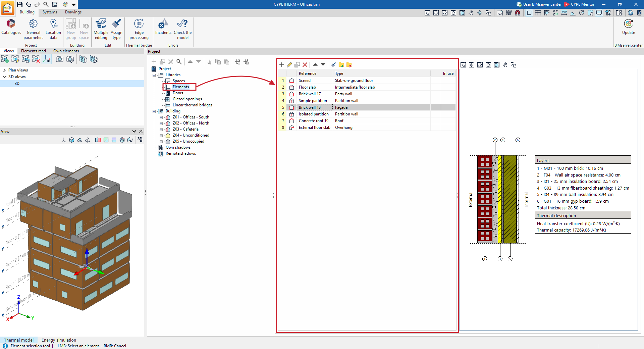Screen dimensions: 644x349
Task: Switch to the Systems ribbon tab
Action: 50,12
